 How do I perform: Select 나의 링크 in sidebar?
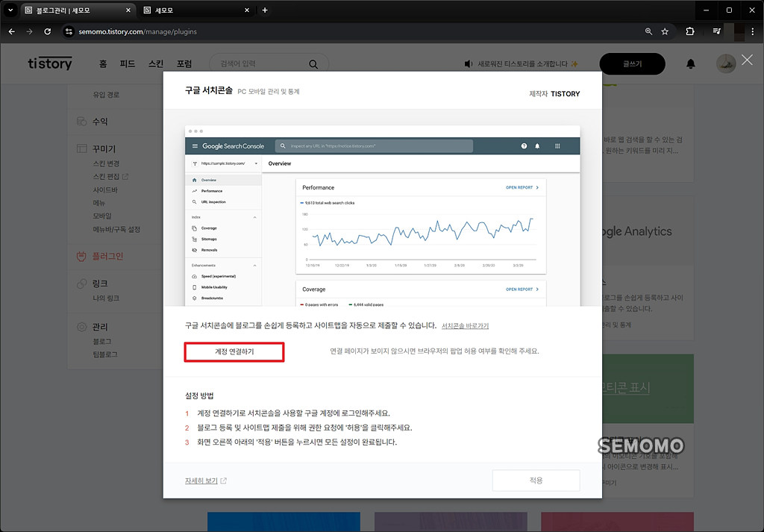[x=106, y=298]
